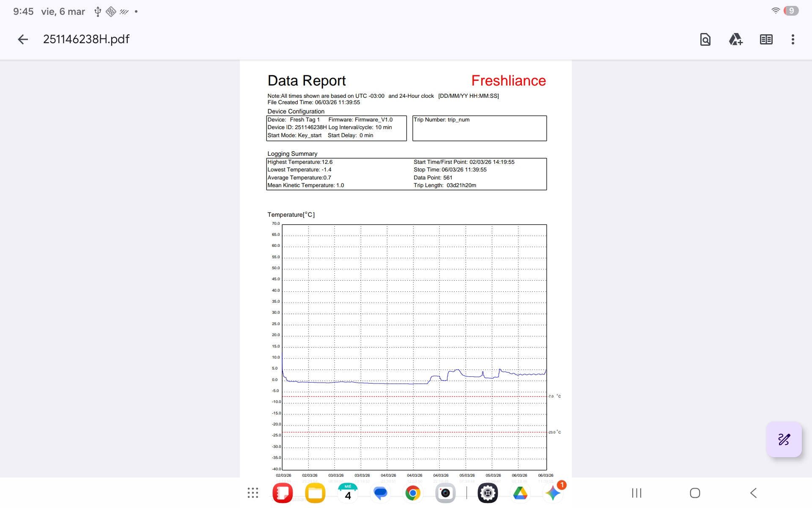Open the Calendar app showing 4
812x508 pixels.
coord(348,493)
